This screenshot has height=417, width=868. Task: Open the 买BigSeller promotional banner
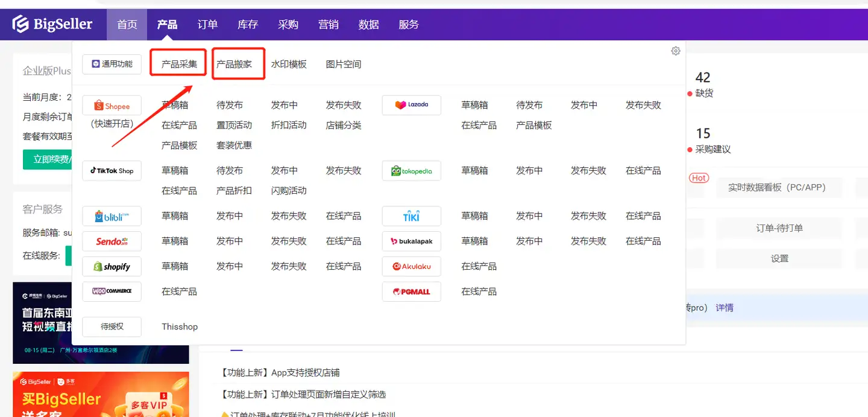pos(101,394)
